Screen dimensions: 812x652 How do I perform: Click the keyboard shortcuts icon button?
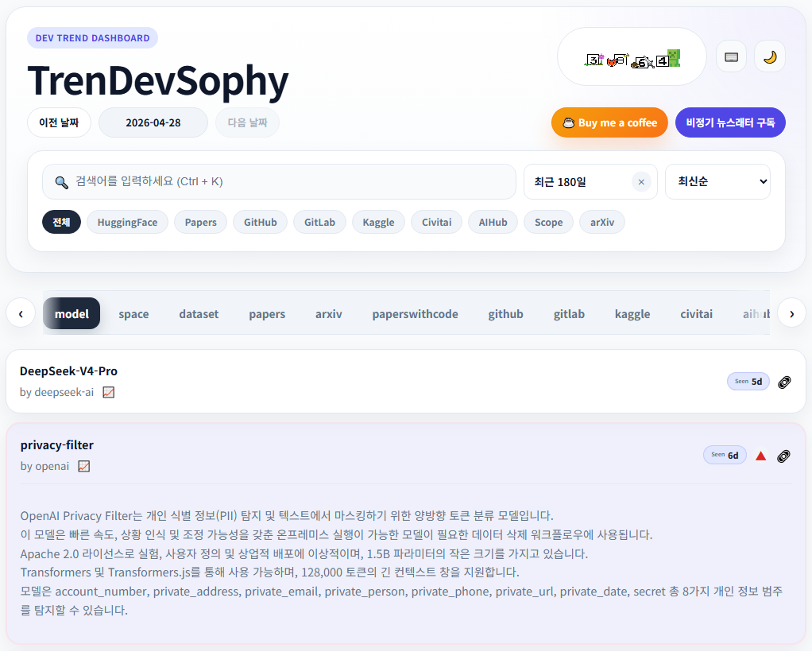[731, 56]
